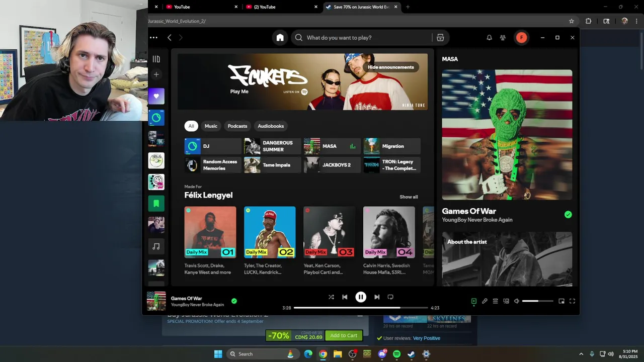Open the DANGEROUS SUMMER shortcut tile
Viewport: 644px width, 362px height.
click(272, 146)
